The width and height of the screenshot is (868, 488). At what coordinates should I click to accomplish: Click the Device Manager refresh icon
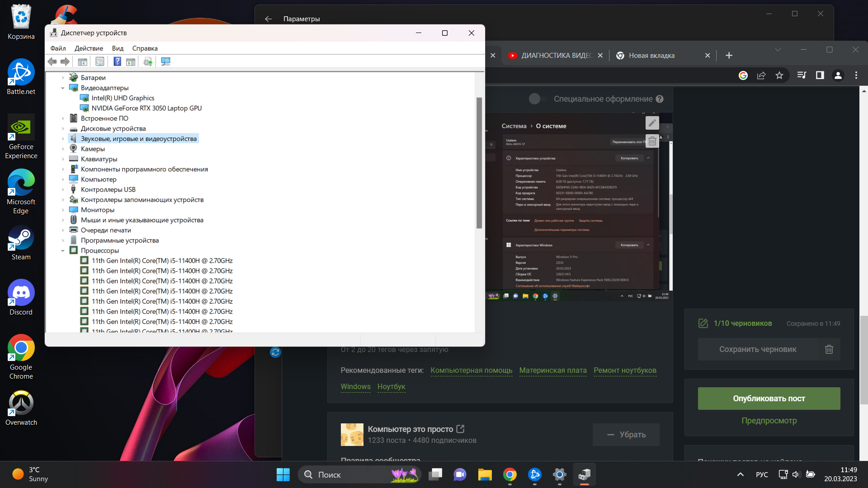(x=166, y=61)
